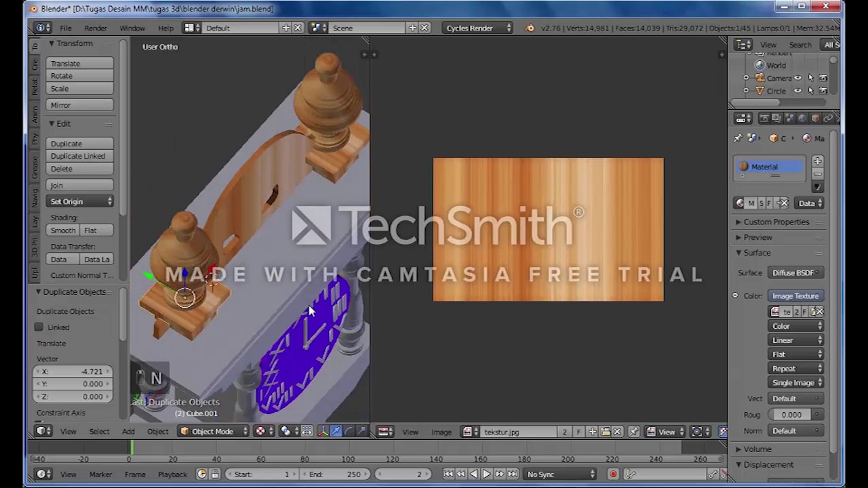
Task: Open the Window menu
Action: click(x=132, y=28)
